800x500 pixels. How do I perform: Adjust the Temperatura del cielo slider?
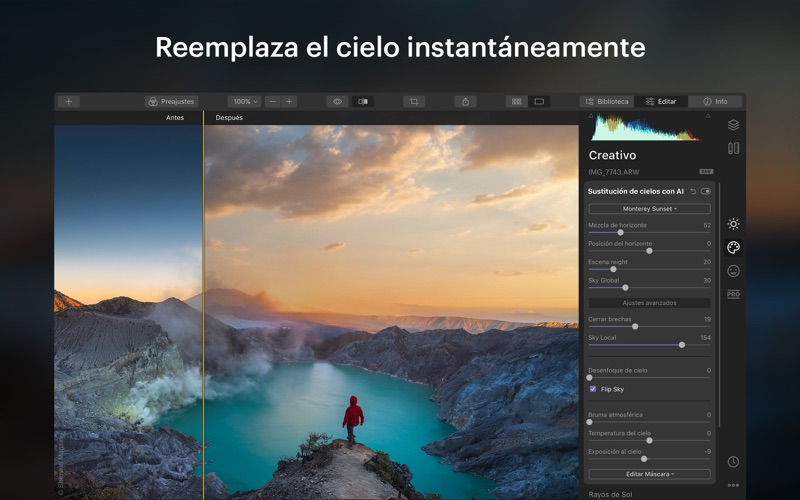point(649,441)
